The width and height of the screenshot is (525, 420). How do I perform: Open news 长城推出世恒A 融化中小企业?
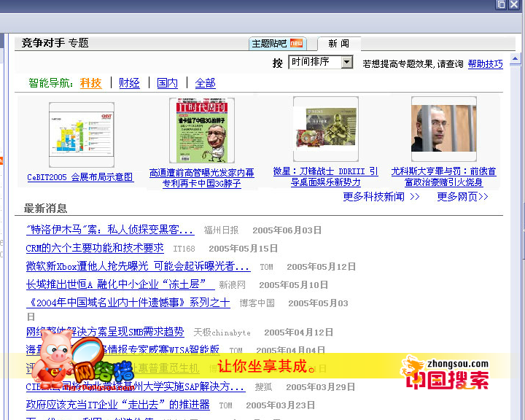point(120,284)
